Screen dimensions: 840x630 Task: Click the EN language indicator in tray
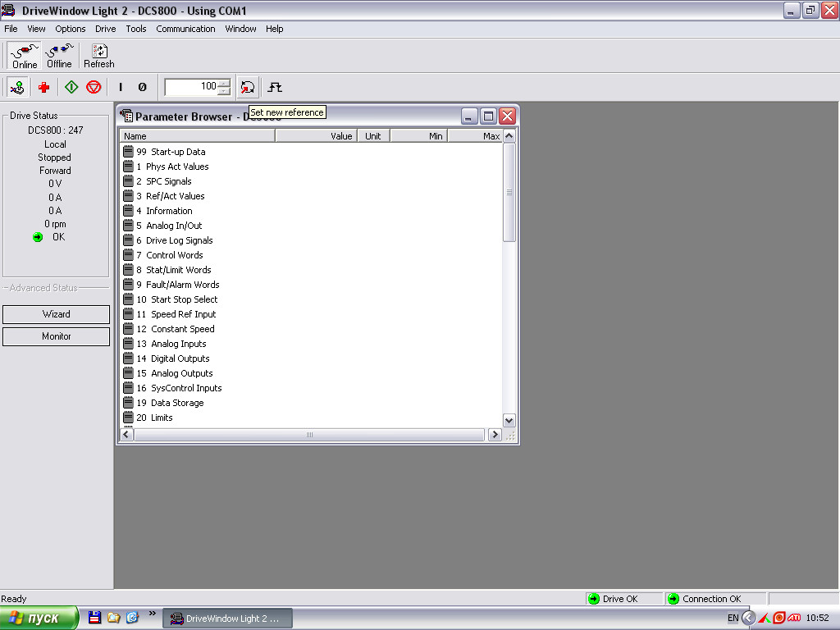click(733, 619)
